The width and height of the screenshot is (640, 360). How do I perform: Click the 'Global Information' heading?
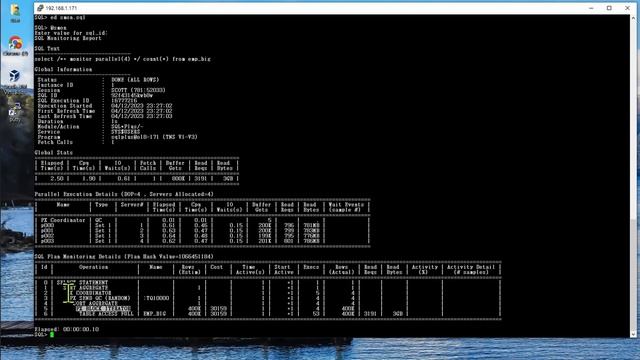[63, 70]
